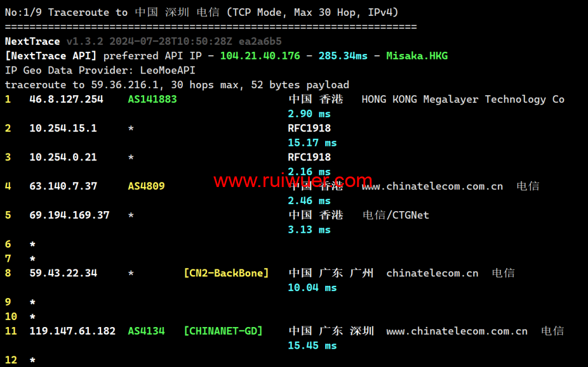
Task: Click the [CHINANET-GD] tag
Action: 223,331
